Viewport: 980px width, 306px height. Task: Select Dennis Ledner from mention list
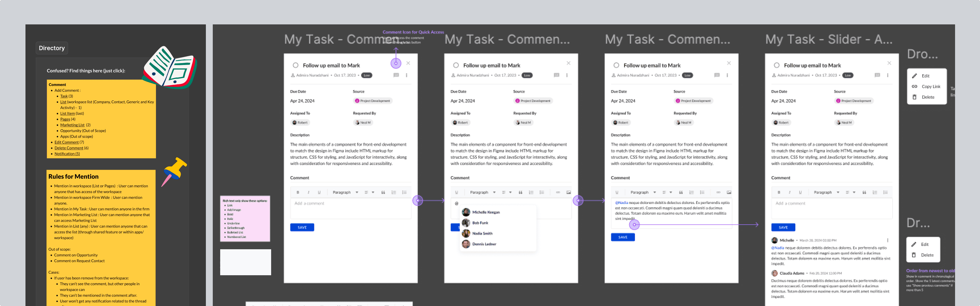pyautogui.click(x=498, y=244)
